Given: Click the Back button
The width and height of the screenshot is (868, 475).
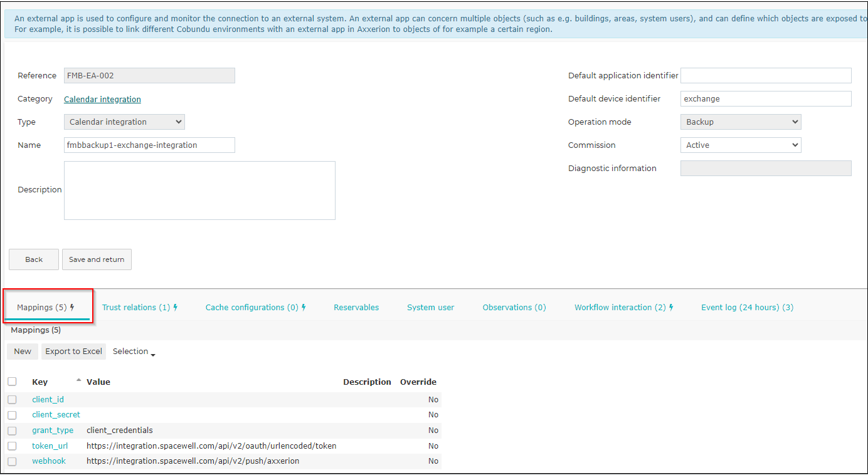Looking at the screenshot, I should click(34, 259).
